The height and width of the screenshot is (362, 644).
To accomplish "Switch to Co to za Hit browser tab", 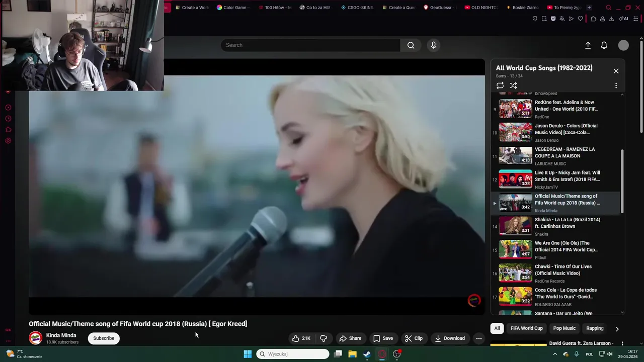I will pyautogui.click(x=316, y=8).
